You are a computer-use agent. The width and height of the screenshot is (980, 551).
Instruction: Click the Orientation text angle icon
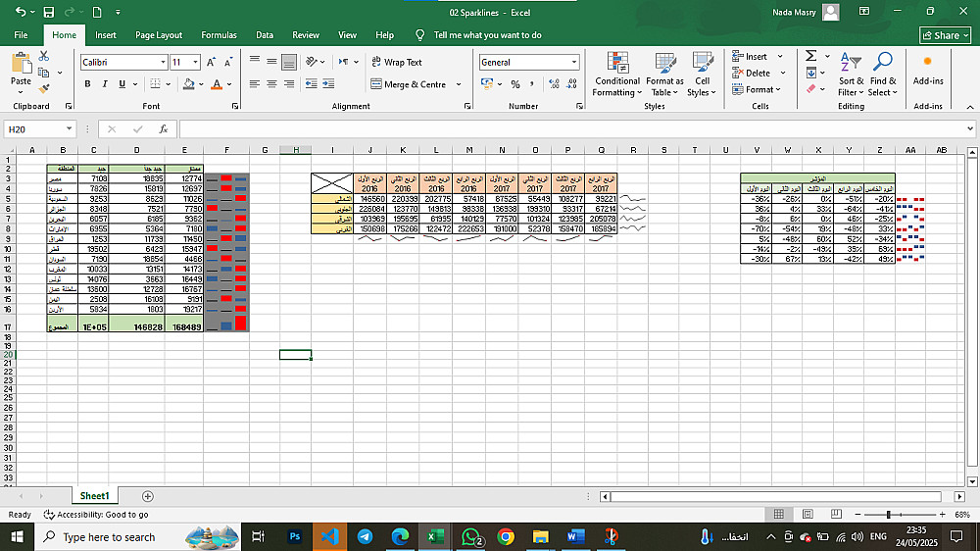312,62
